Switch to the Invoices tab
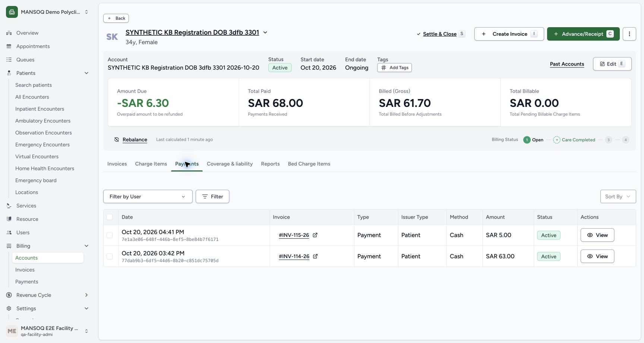This screenshot has height=343, width=644. point(117,164)
